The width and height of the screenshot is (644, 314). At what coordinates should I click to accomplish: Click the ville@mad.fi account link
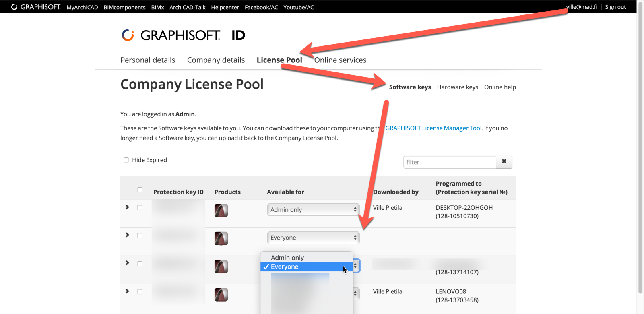pyautogui.click(x=582, y=7)
